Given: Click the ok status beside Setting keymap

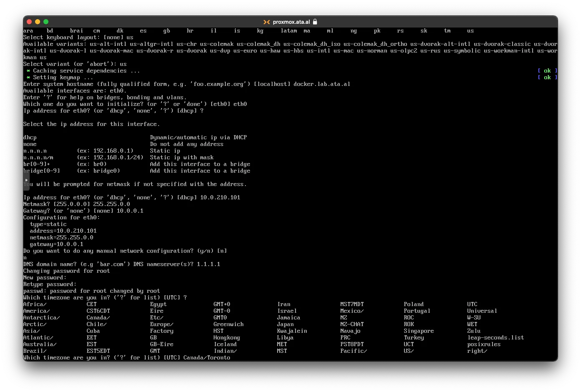Looking at the screenshot, I should coord(548,78).
